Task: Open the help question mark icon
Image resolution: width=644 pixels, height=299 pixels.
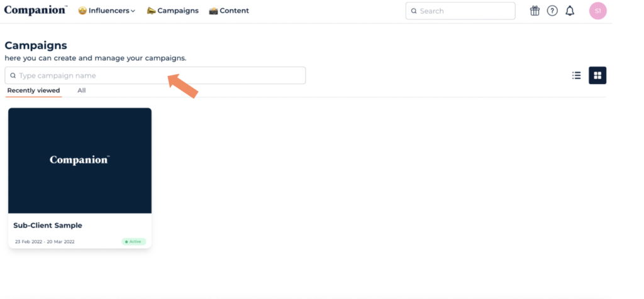Action: (552, 11)
